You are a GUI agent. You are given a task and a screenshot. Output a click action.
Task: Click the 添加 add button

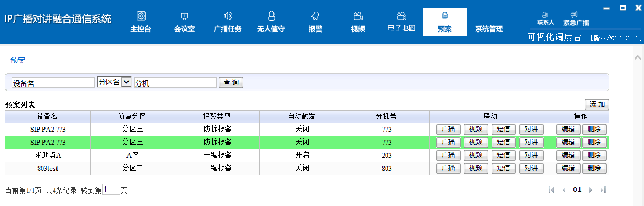click(x=597, y=105)
